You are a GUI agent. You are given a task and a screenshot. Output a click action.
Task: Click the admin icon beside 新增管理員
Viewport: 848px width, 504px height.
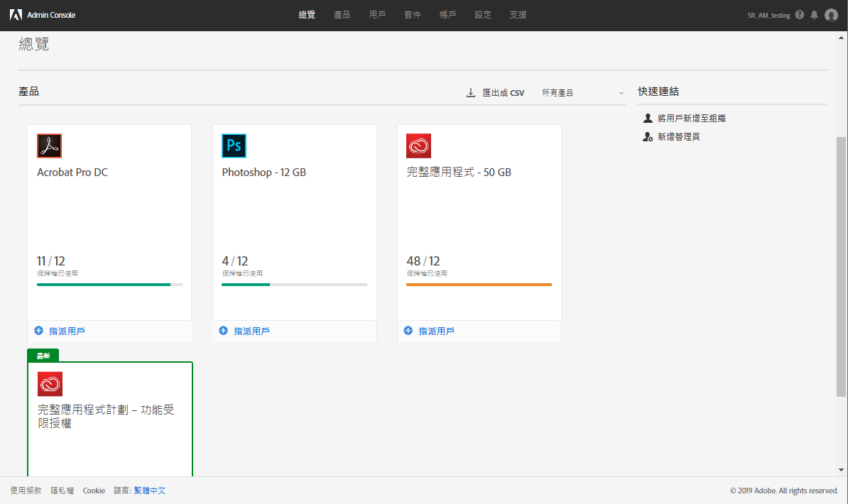coord(647,136)
